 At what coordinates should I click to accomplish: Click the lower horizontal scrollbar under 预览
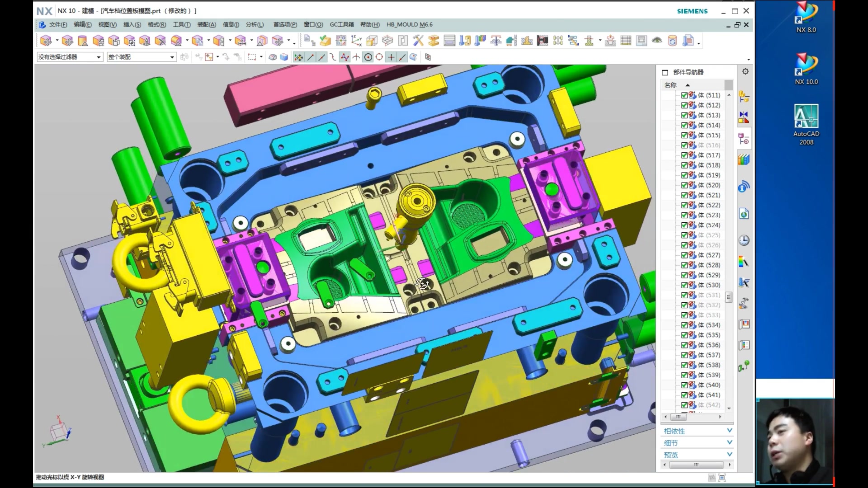696,465
